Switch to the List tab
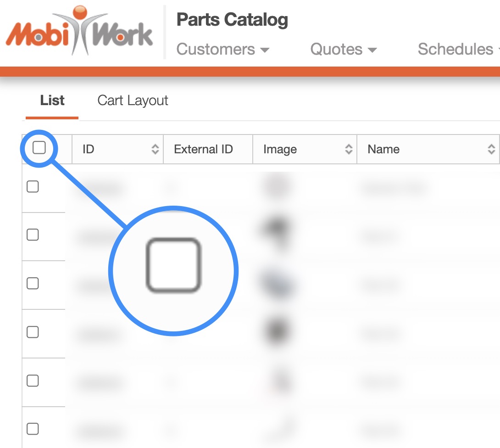The image size is (500, 448). [52, 101]
